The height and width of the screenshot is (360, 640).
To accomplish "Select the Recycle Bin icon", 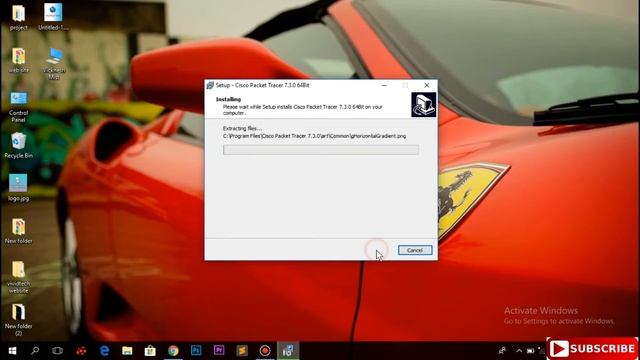I will click(x=18, y=146).
